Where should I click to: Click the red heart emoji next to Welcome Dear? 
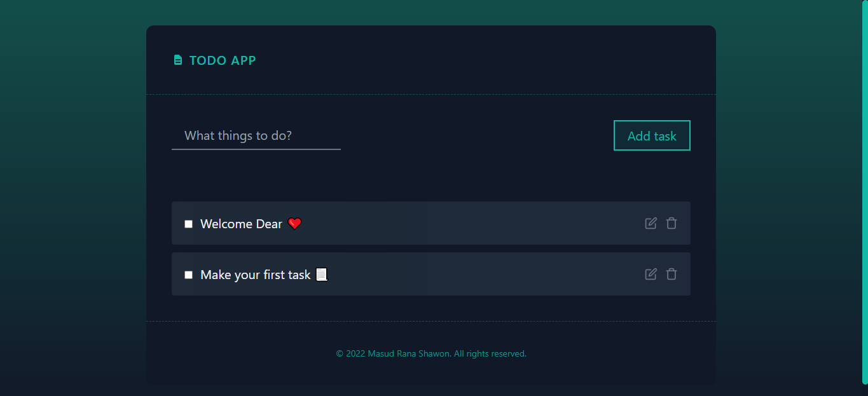coord(294,223)
